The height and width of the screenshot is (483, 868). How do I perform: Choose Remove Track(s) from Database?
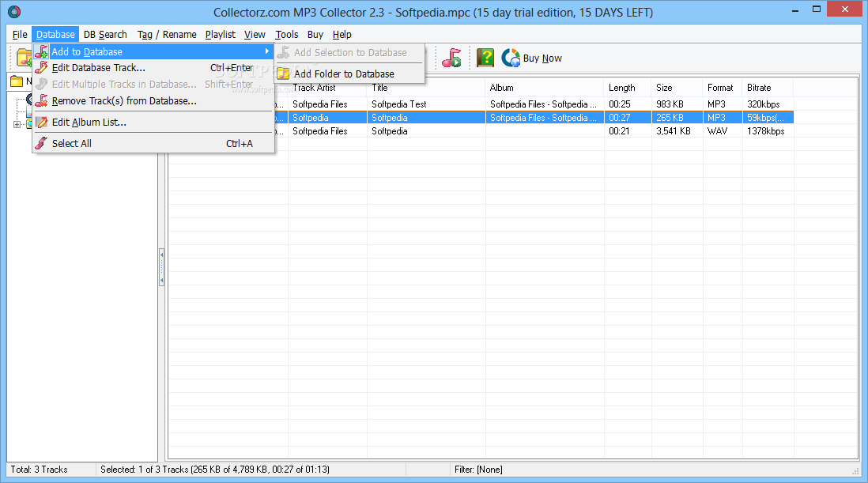pos(154,100)
